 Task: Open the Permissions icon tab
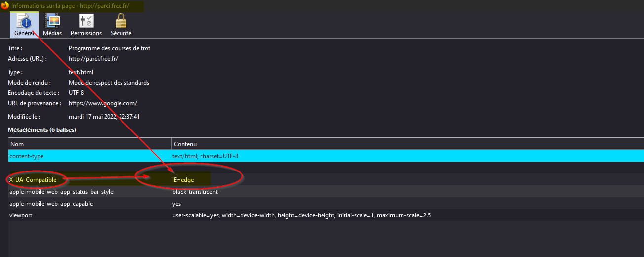(86, 25)
